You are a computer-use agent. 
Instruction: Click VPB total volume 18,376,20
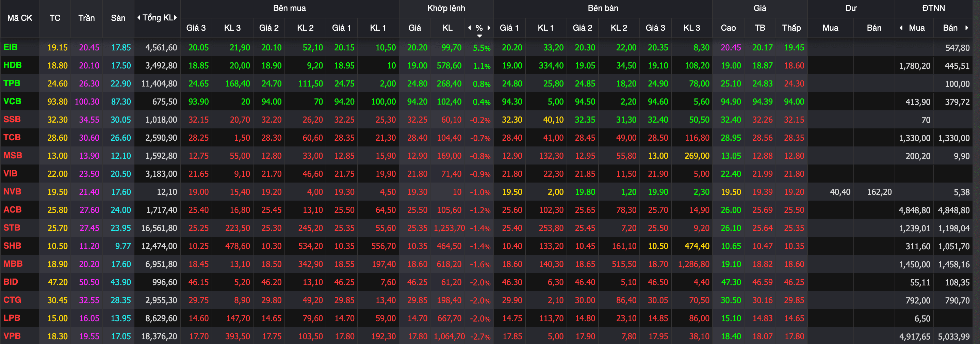(x=159, y=337)
